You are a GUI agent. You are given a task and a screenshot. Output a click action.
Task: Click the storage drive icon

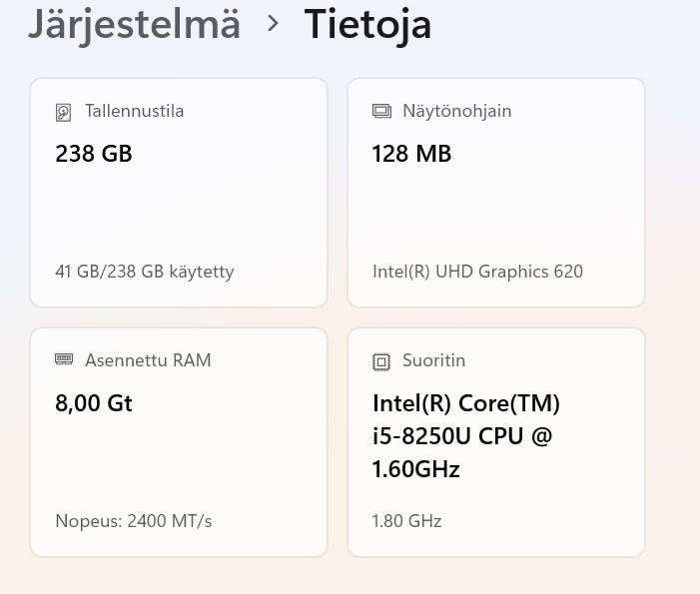point(64,112)
